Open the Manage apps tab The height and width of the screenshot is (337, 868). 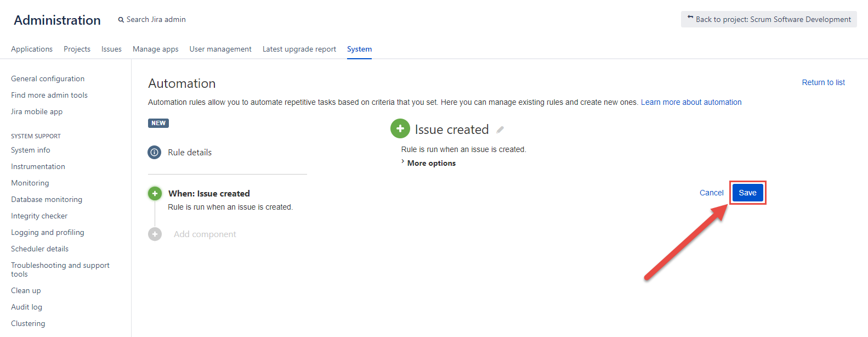coord(155,49)
